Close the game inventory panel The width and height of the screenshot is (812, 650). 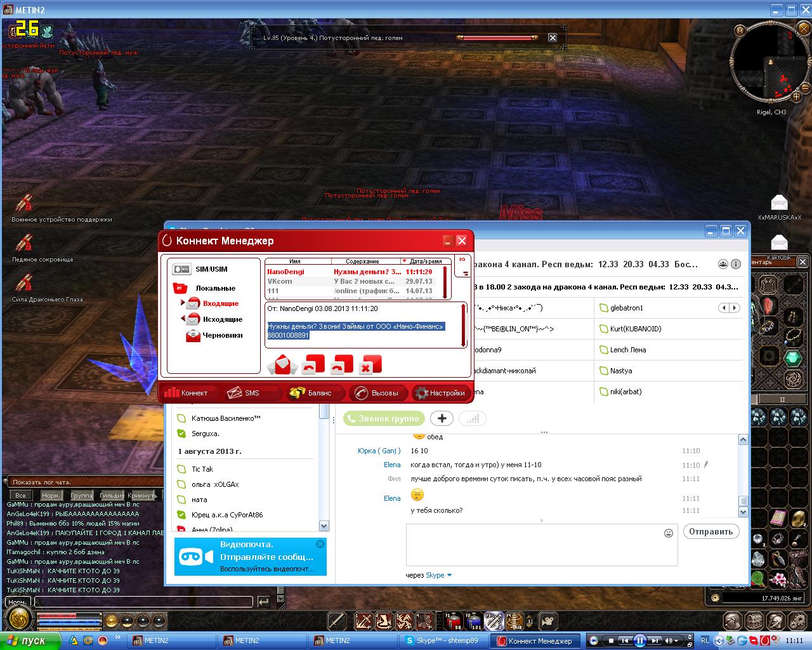[802, 262]
